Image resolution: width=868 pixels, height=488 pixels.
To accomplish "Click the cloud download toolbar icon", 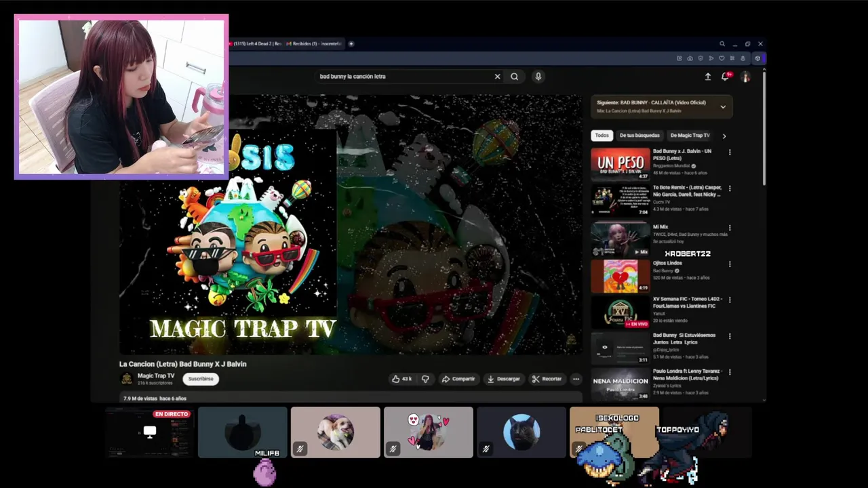I will [x=690, y=59].
